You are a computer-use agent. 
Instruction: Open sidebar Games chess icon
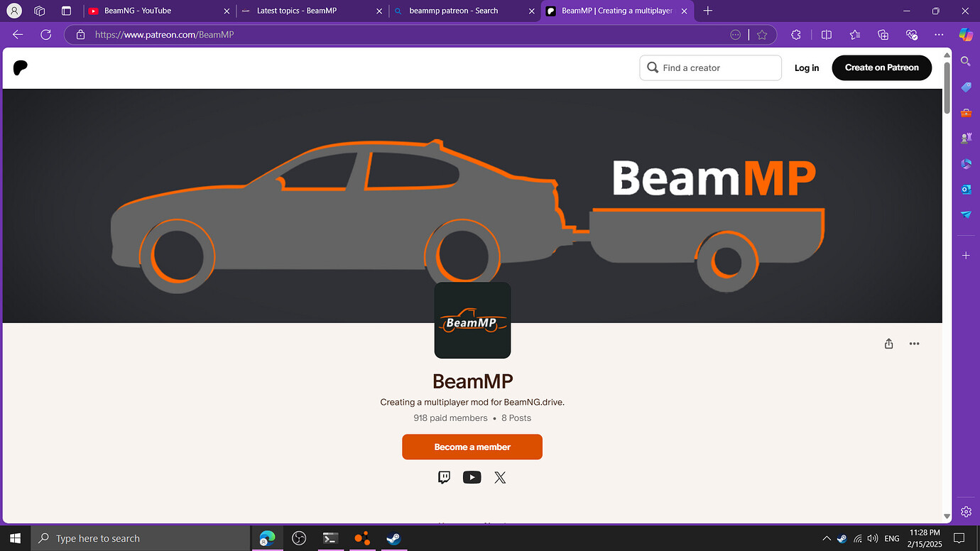click(x=966, y=138)
